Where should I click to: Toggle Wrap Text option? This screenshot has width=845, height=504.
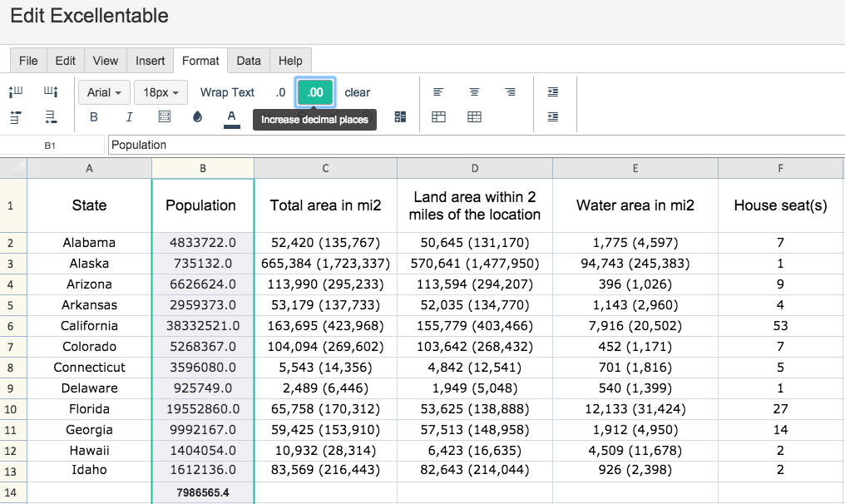[227, 92]
